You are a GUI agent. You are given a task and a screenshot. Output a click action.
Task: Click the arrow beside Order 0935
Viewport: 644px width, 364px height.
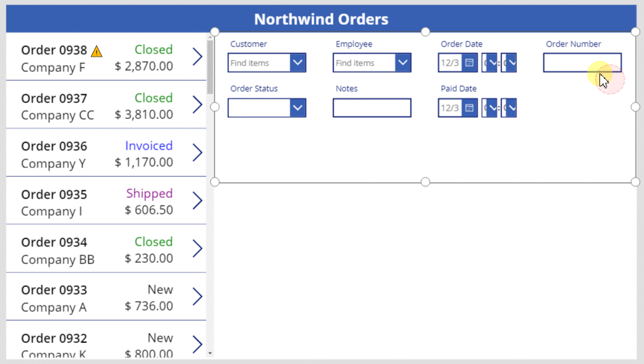coord(197,201)
